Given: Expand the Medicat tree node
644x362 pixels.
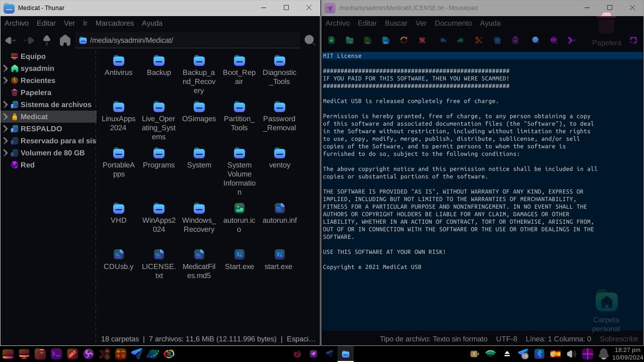Looking at the screenshot, I should click(6, 117).
